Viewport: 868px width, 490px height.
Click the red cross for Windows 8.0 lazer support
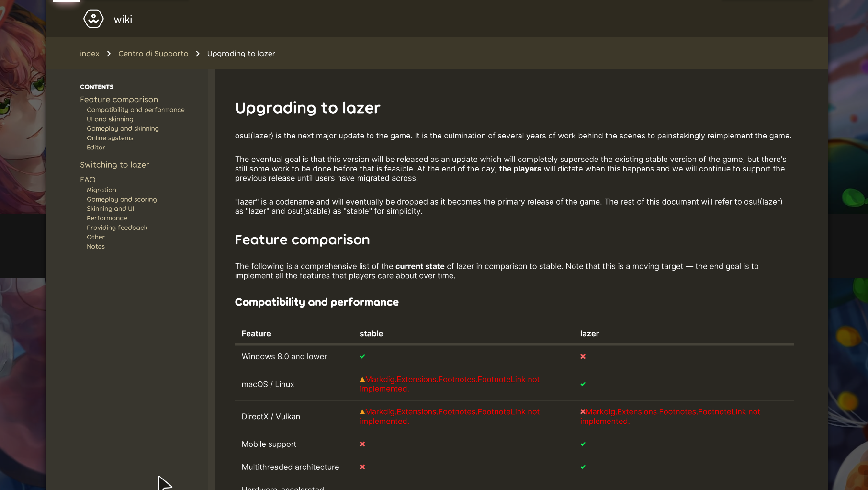pos(583,356)
